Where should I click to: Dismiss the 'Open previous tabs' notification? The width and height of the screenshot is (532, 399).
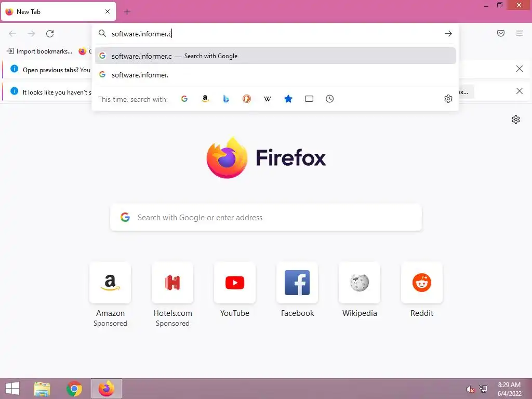[520, 69]
